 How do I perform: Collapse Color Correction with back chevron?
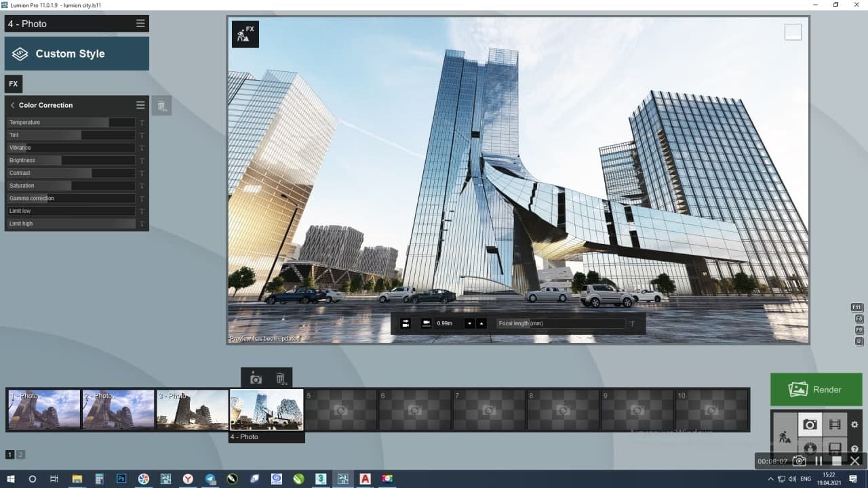[x=12, y=105]
